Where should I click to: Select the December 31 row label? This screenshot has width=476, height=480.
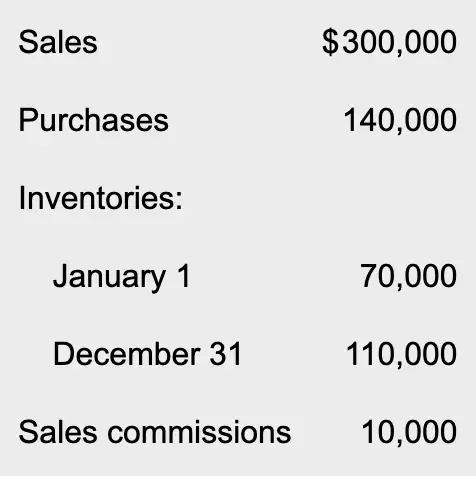tap(148, 354)
